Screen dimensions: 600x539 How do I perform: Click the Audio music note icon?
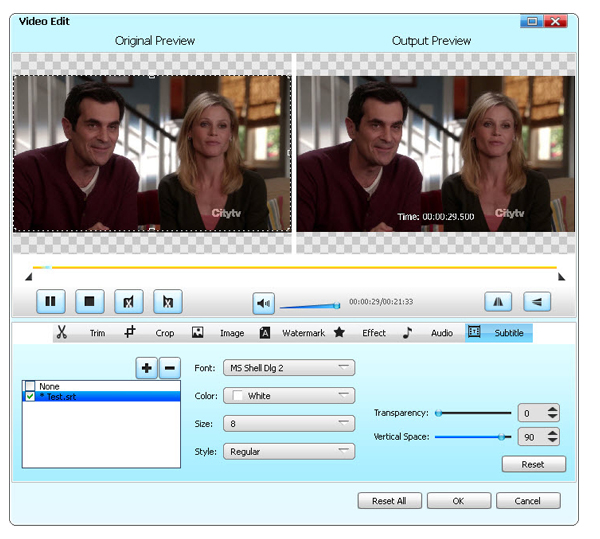point(408,332)
